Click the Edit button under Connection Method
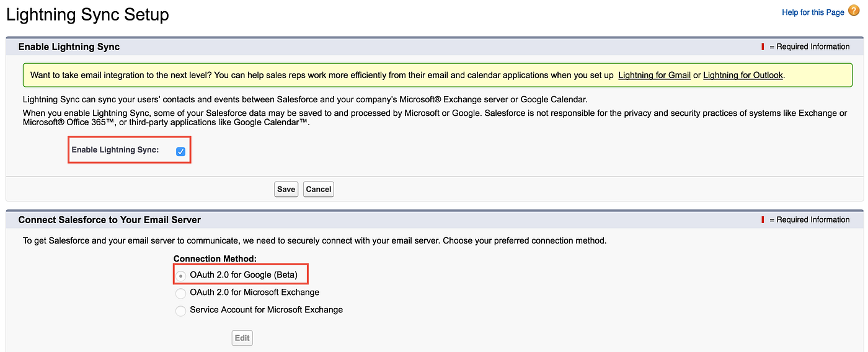Viewport: 868px width, 352px height. [x=242, y=338]
